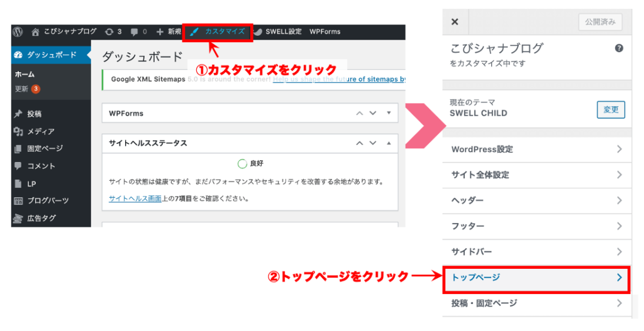Image resolution: width=644 pixels, height=331 pixels.
Task: Expand サイト全体設定 section
Action: click(x=537, y=175)
